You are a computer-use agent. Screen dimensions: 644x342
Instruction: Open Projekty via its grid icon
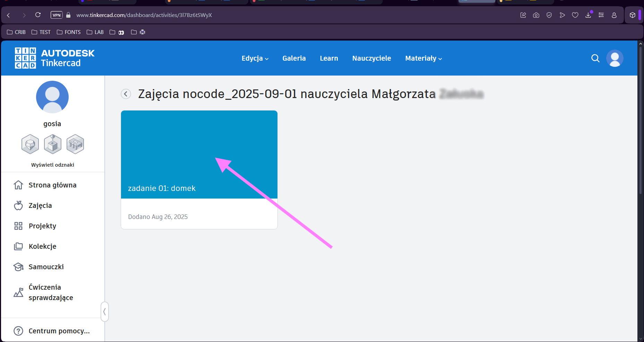point(18,226)
